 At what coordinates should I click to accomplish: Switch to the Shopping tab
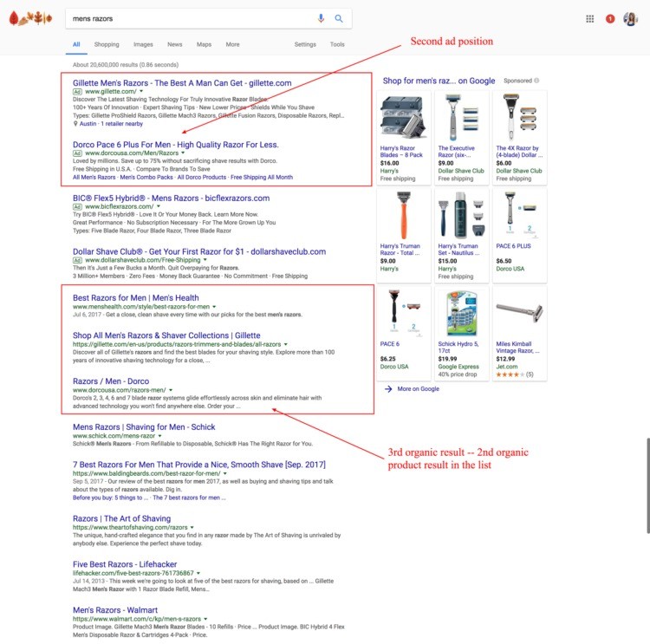pyautogui.click(x=107, y=44)
